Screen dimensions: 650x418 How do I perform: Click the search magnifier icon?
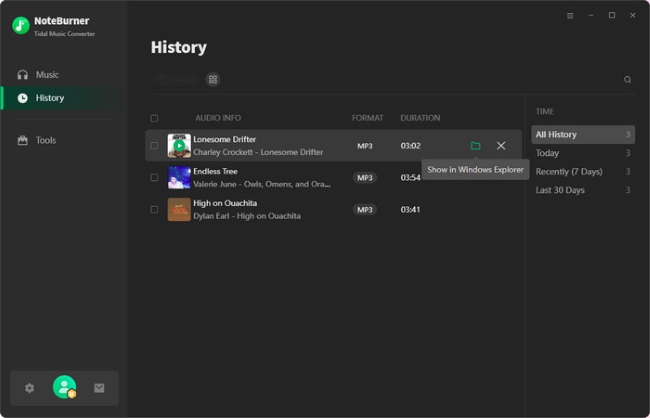628,80
